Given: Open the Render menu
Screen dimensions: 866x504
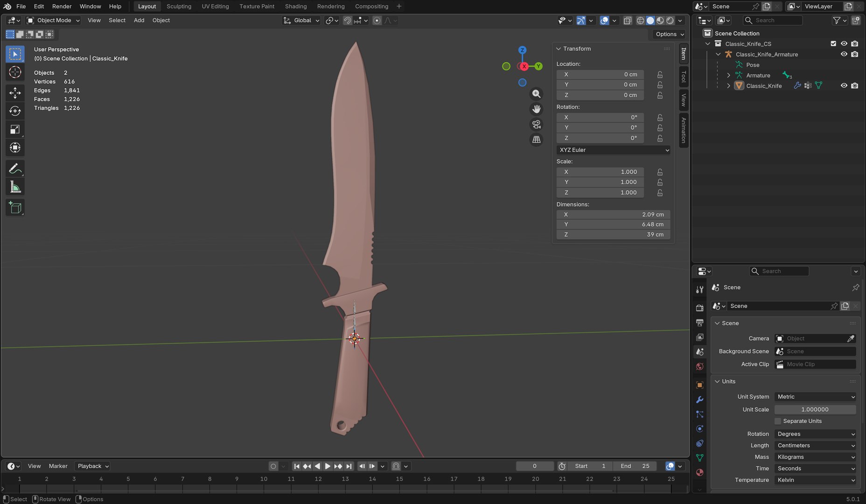Looking at the screenshot, I should pos(62,7).
